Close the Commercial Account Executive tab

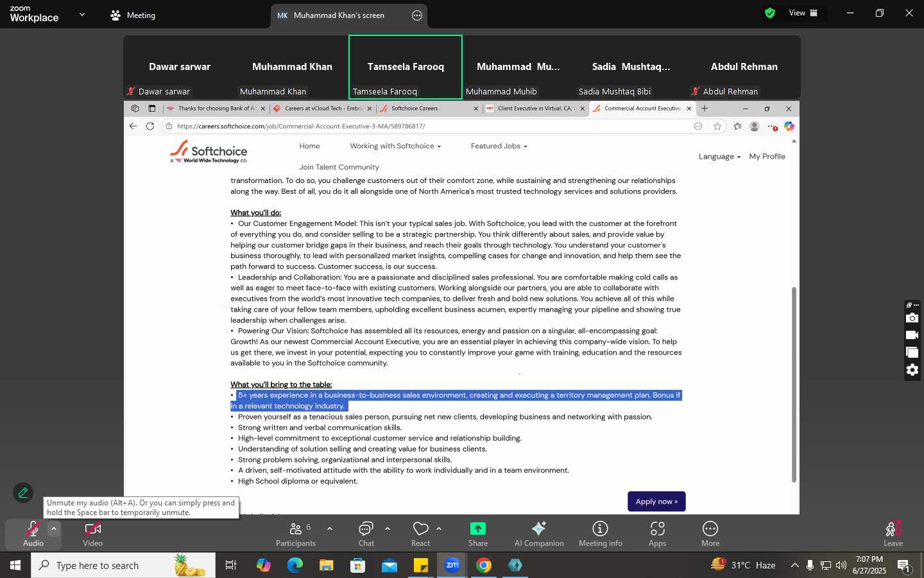689,109
